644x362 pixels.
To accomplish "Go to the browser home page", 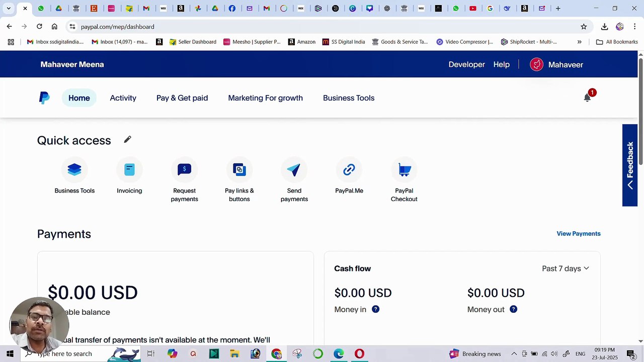I will (54, 27).
